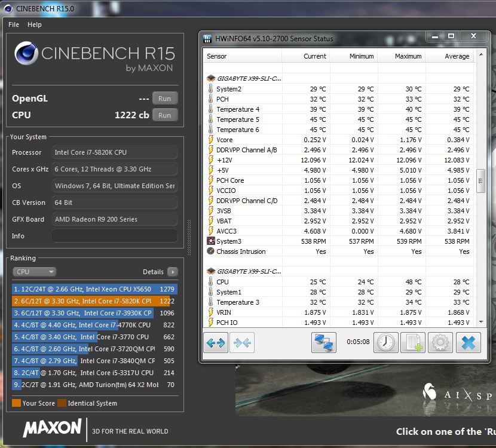Screen dimensions: 496x448
Task: Click HWiNFO shrink layout arrows icon
Action: tap(242, 342)
